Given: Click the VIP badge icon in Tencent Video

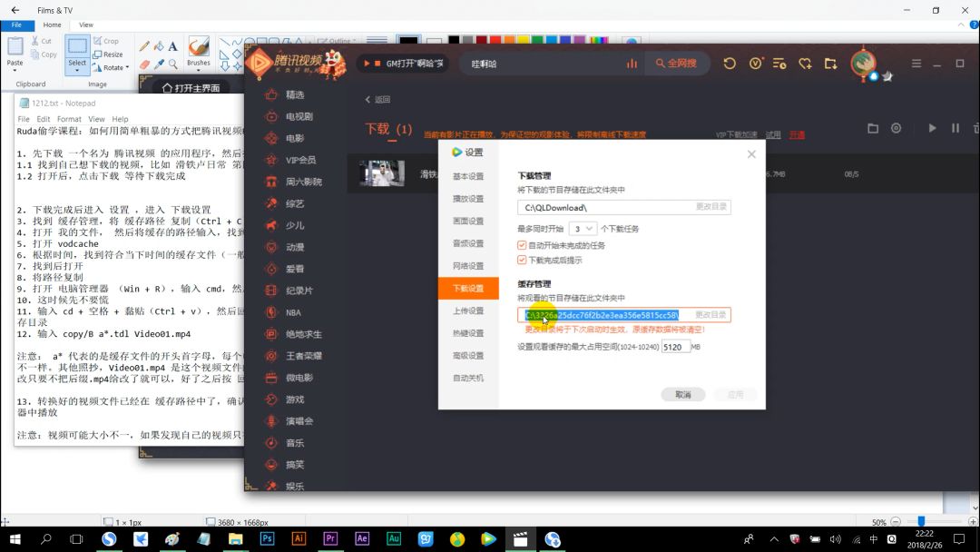Looking at the screenshot, I should [755, 64].
